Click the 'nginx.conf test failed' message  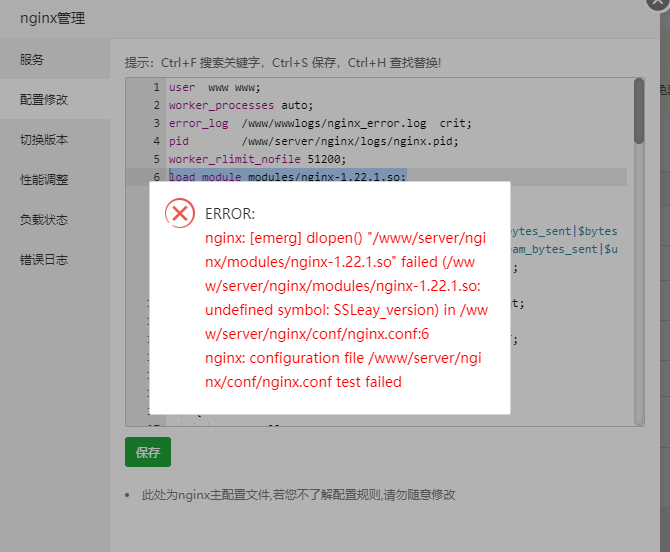(332, 382)
